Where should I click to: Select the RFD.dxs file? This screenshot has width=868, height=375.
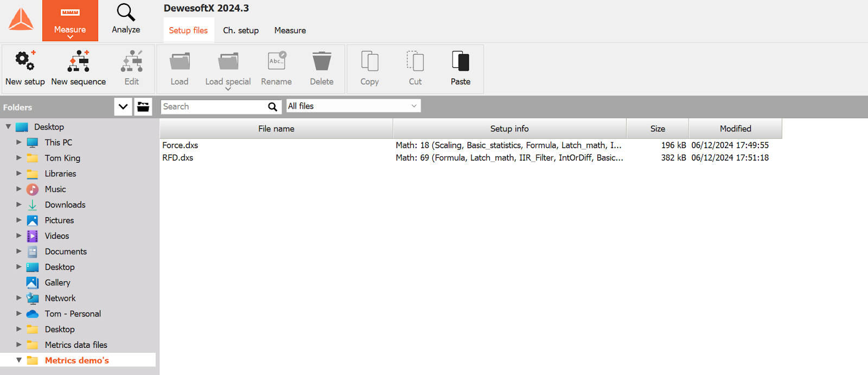tap(178, 158)
